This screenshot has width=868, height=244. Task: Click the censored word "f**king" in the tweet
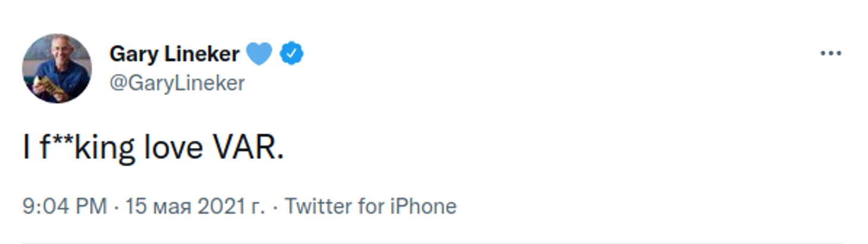tap(87, 147)
